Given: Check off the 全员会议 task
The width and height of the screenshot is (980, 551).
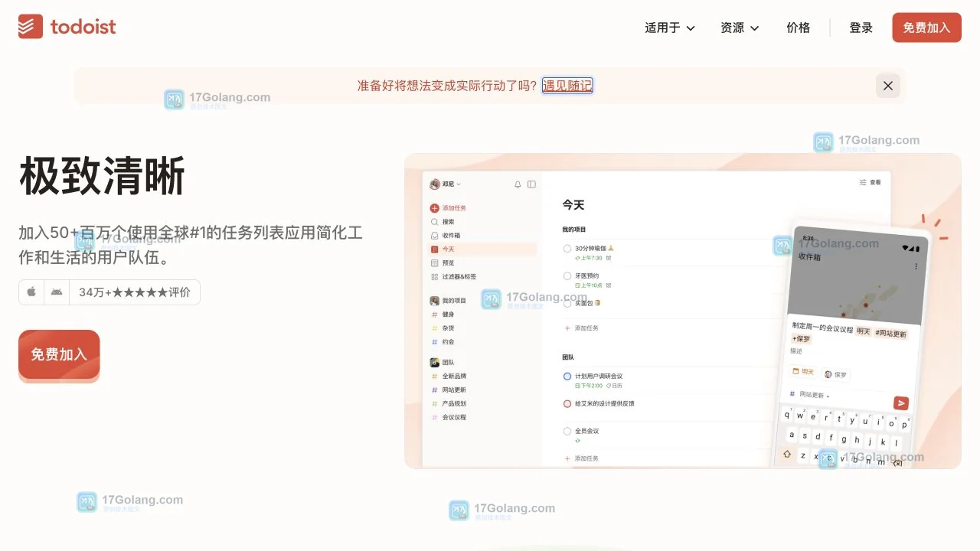Looking at the screenshot, I should point(567,432).
